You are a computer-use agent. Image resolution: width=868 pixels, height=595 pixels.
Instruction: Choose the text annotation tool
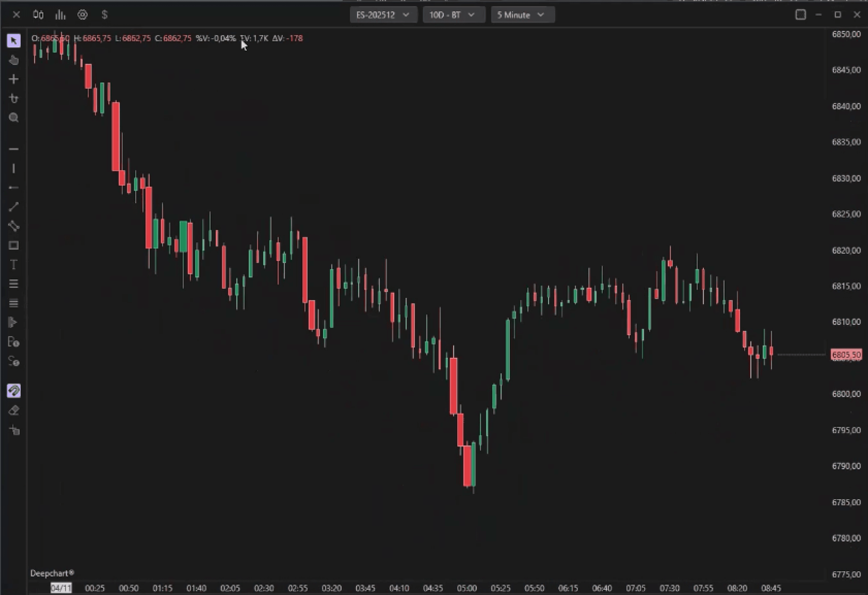pyautogui.click(x=14, y=265)
